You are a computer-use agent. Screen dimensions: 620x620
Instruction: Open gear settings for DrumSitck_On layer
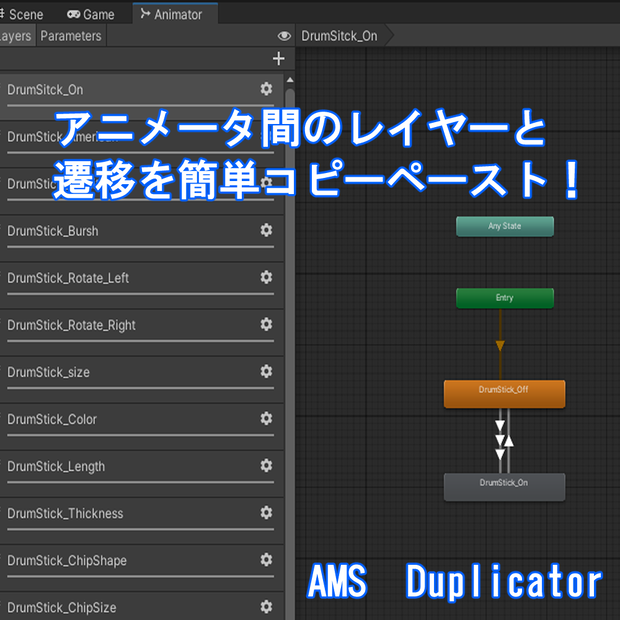[x=266, y=89]
